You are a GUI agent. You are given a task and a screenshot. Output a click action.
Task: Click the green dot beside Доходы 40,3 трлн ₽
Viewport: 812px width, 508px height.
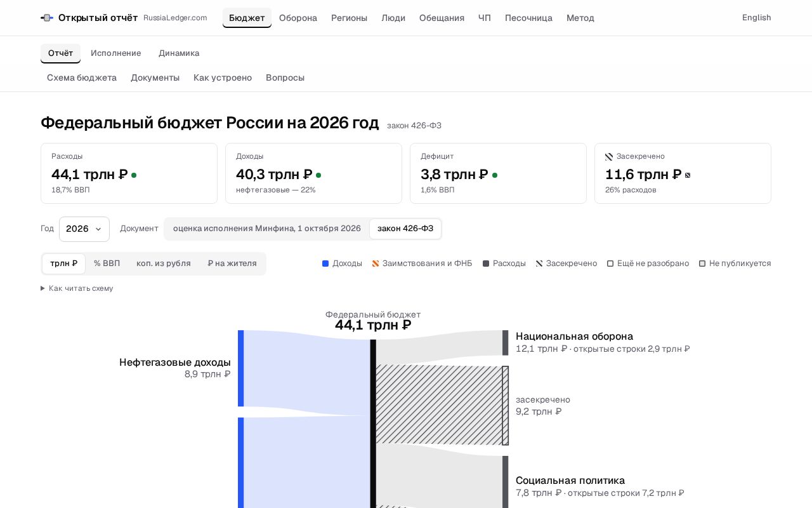[318, 175]
